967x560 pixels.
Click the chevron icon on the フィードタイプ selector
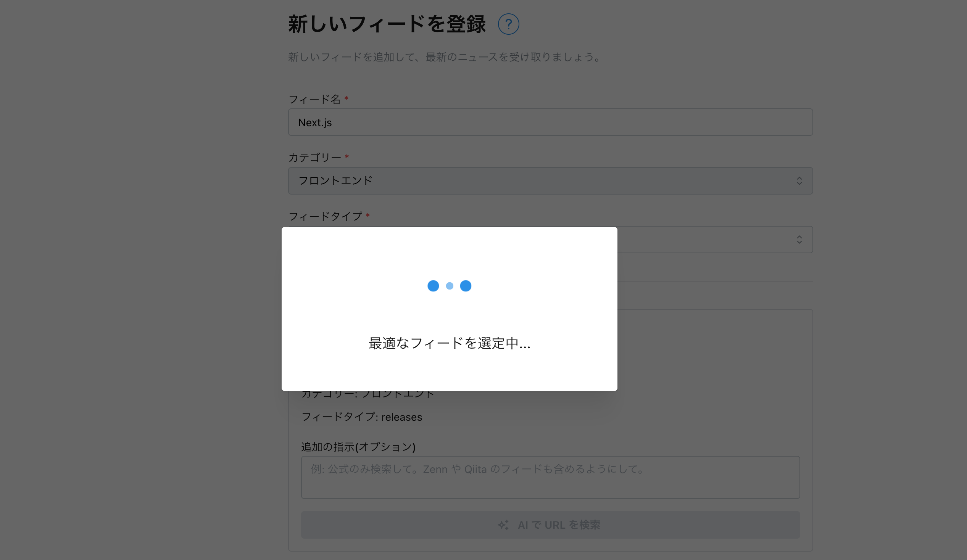click(800, 239)
